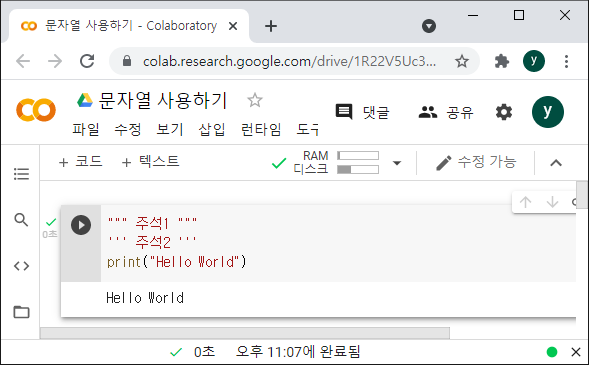Move cell up with the up arrow
Image resolution: width=589 pixels, height=365 pixels.
[x=526, y=202]
